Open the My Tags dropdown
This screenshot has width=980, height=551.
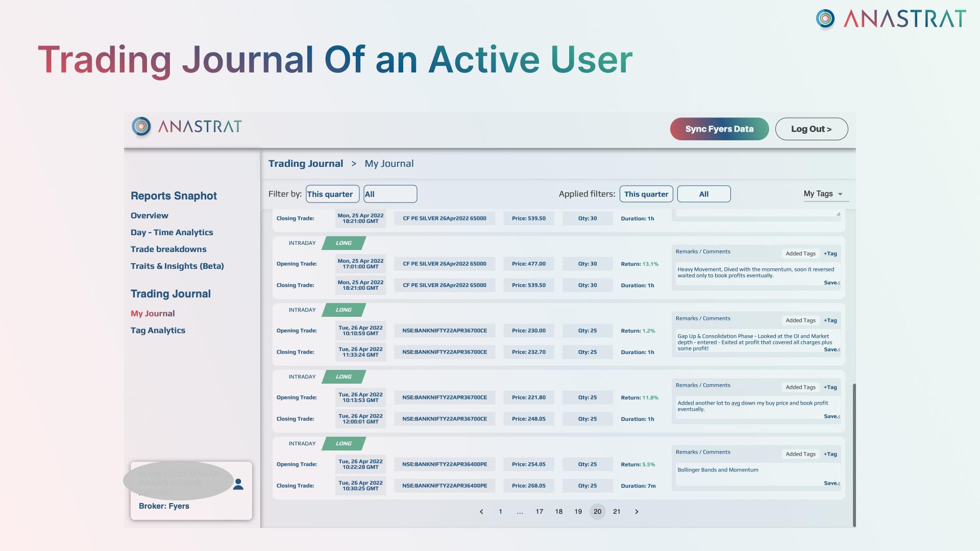coord(823,194)
